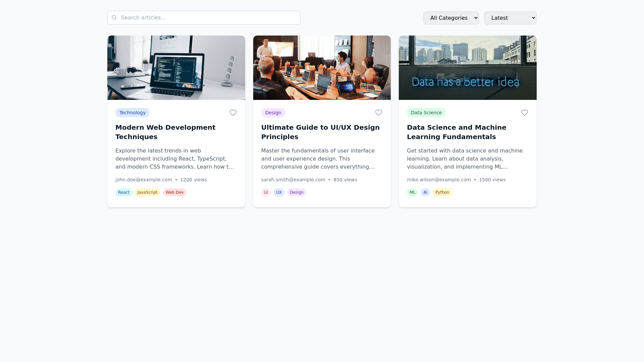Open Ultimate Guide to UI/UX title
The width and height of the screenshot is (644, 362).
click(x=320, y=132)
